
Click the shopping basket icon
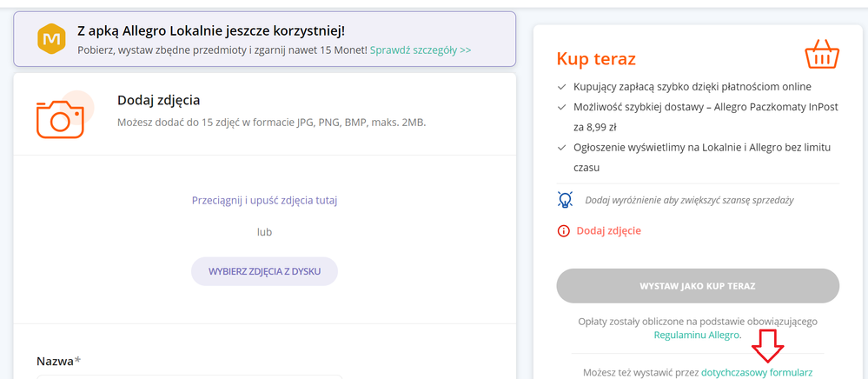pos(822,54)
